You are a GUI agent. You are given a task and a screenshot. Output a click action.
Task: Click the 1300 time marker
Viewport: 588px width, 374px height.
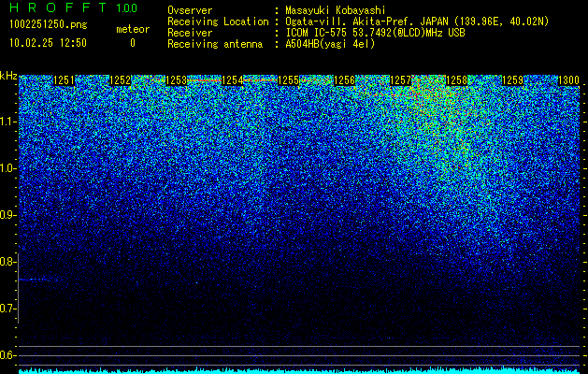coord(569,80)
